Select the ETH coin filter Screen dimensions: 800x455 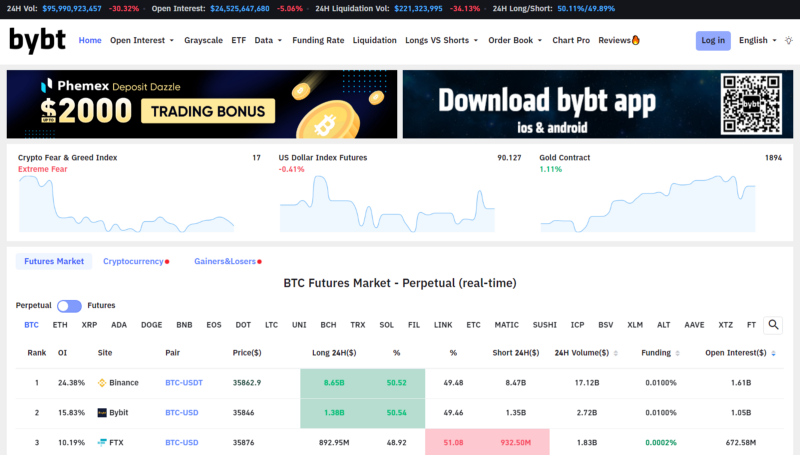tap(60, 325)
